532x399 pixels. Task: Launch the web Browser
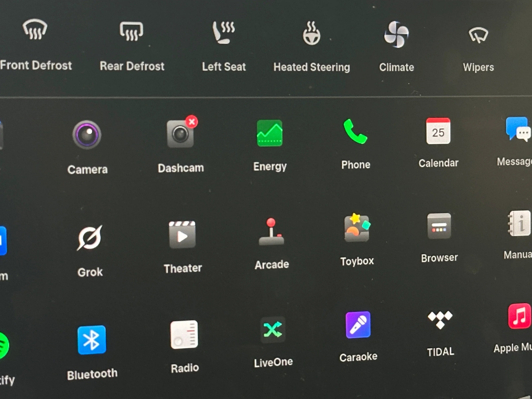439,226
